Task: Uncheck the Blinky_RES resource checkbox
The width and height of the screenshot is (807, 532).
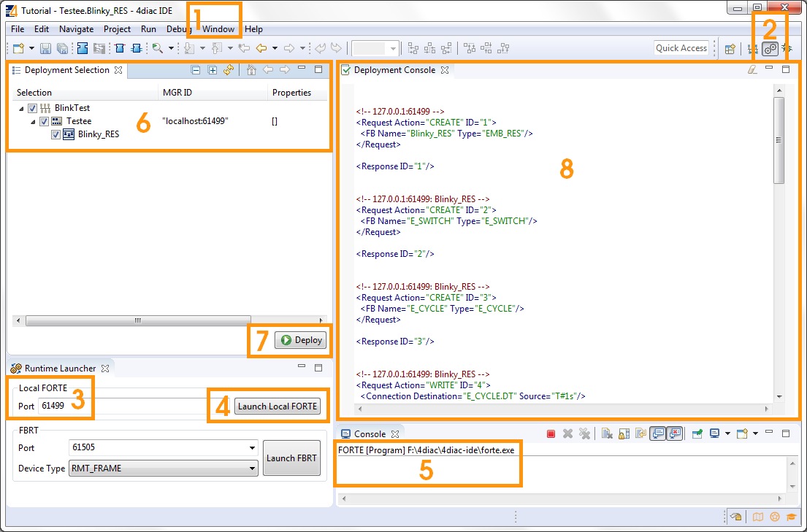Action: tap(56, 134)
